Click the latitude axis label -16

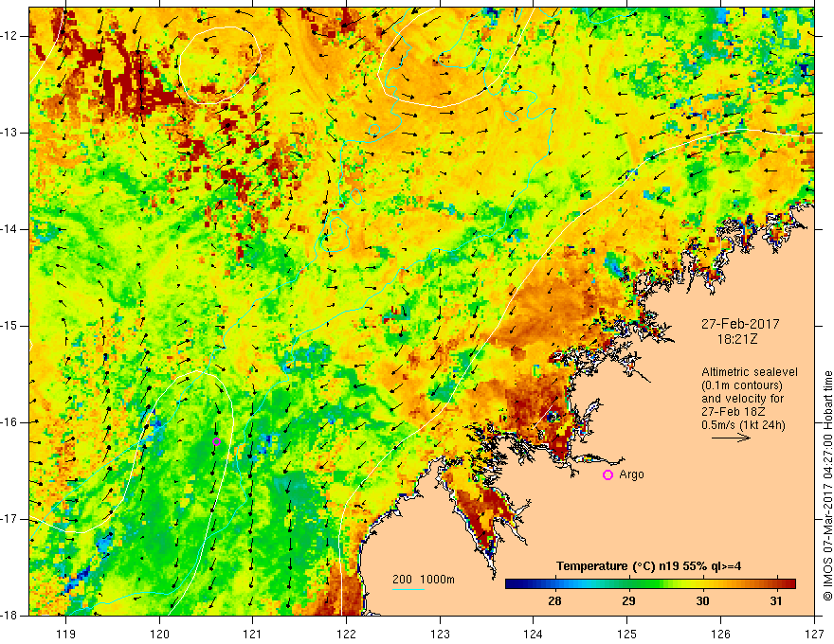9,422
